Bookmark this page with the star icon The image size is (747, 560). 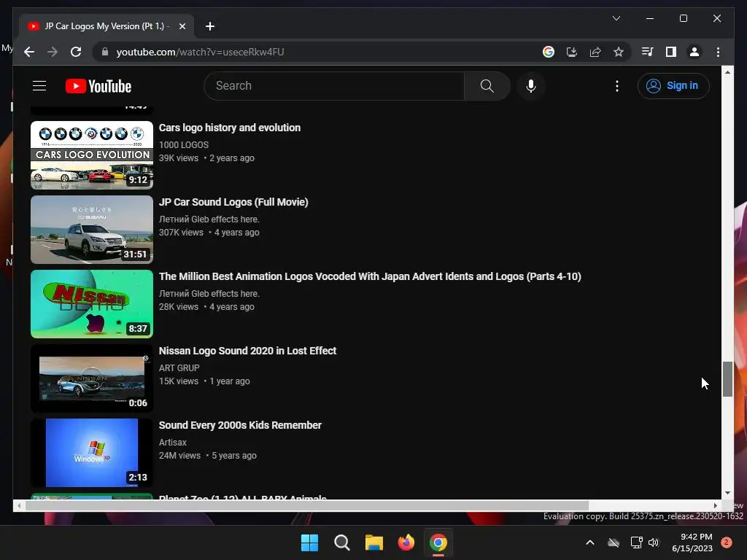(619, 52)
